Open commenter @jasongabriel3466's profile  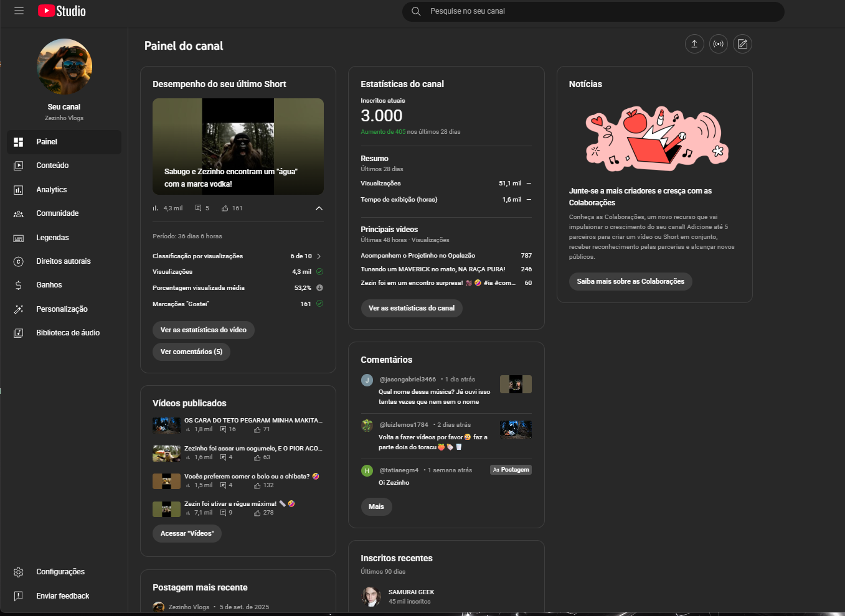(x=408, y=379)
